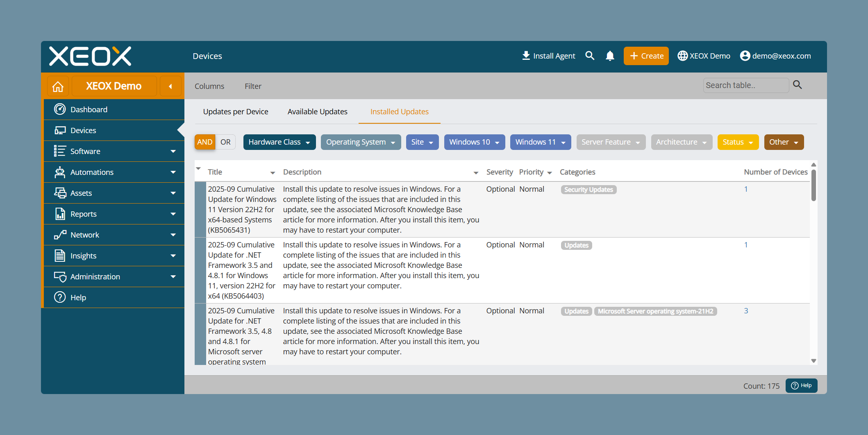The image size is (868, 435).
Task: Select the Installed Updates tab
Action: pos(400,112)
